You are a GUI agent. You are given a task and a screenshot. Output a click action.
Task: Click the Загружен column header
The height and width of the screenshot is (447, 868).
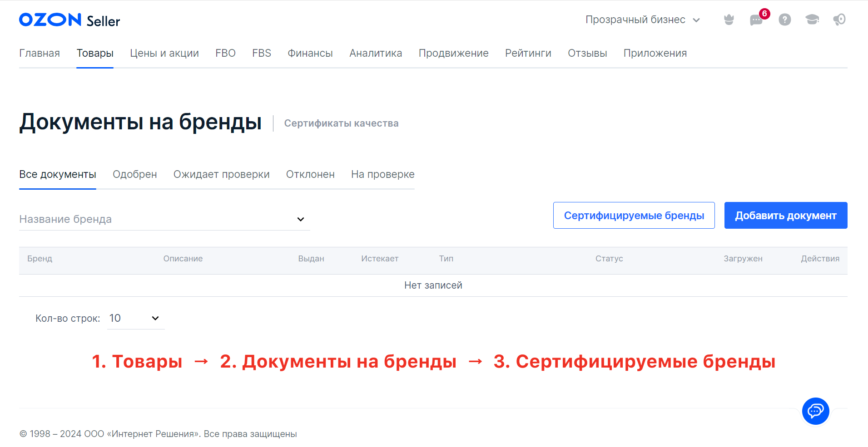(x=743, y=259)
